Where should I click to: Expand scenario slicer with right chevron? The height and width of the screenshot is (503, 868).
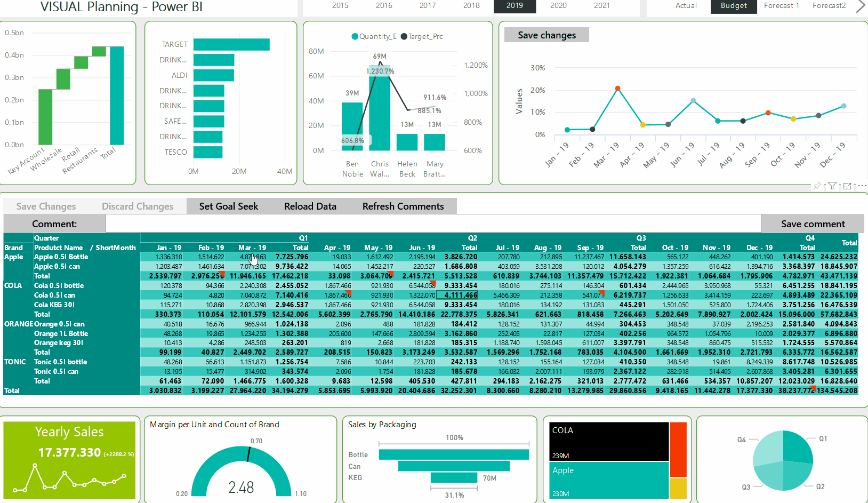click(x=860, y=6)
